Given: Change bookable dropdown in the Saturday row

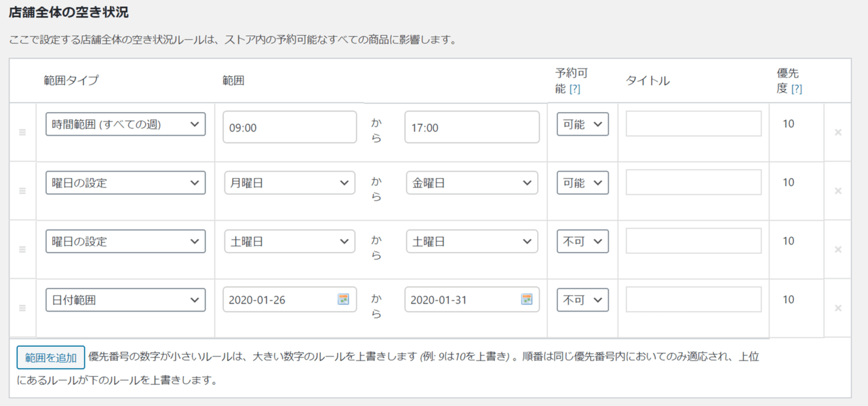Looking at the screenshot, I should click(x=583, y=241).
